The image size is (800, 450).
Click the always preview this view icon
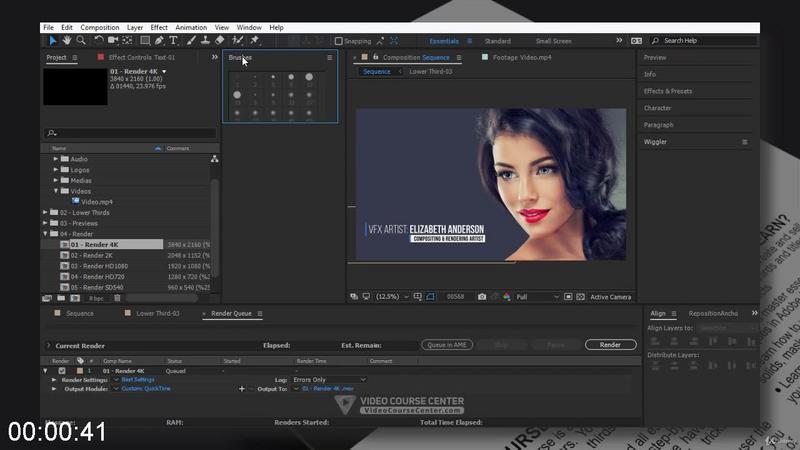354,296
